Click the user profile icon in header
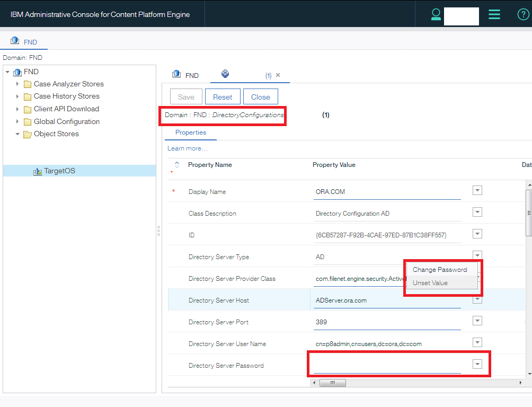Screen dimensions: 532x407 [436, 14]
